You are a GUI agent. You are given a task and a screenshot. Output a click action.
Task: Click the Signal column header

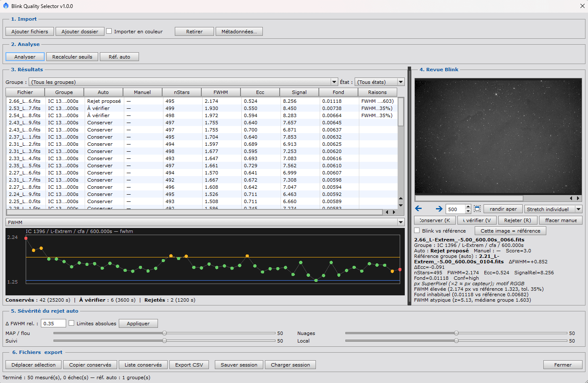click(299, 92)
